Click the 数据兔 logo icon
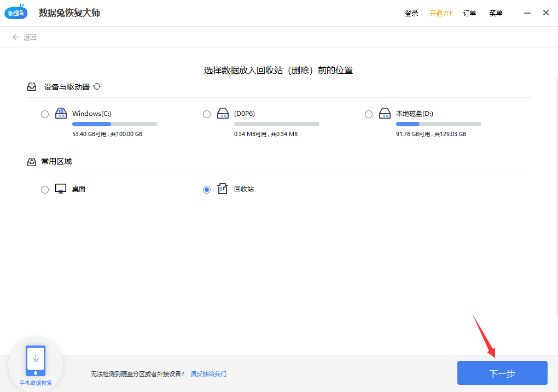 click(16, 12)
